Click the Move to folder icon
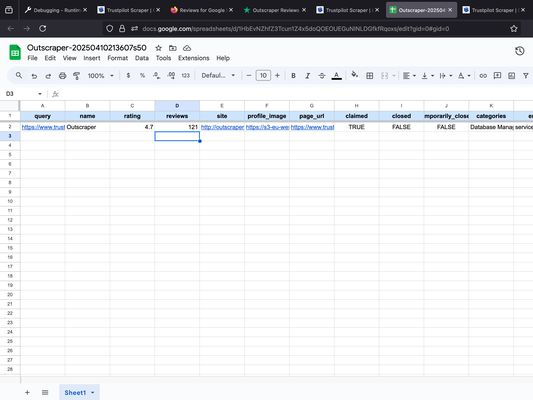The width and height of the screenshot is (533, 400). point(173,48)
